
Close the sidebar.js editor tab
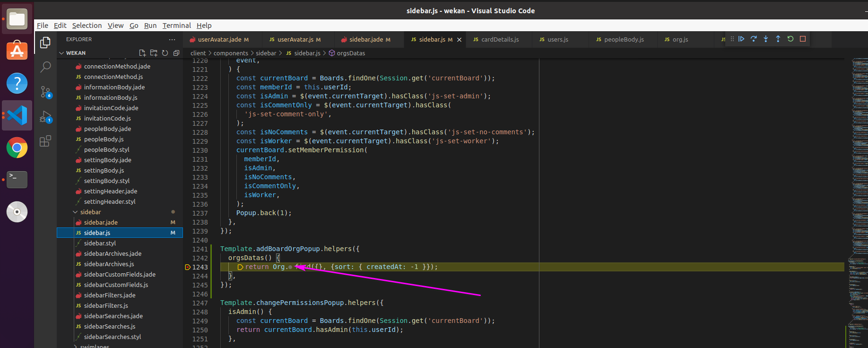click(x=459, y=40)
